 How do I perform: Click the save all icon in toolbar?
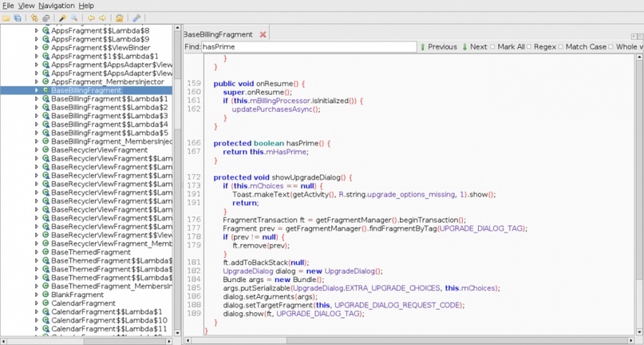tap(18, 18)
